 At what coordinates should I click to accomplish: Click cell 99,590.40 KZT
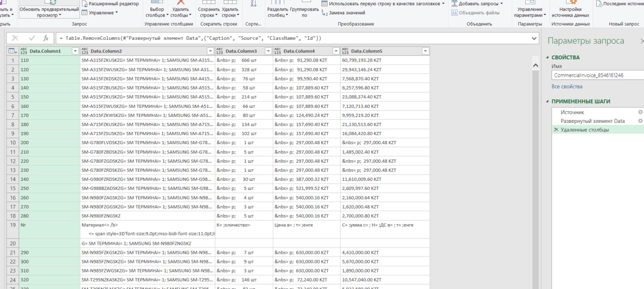pos(306,78)
